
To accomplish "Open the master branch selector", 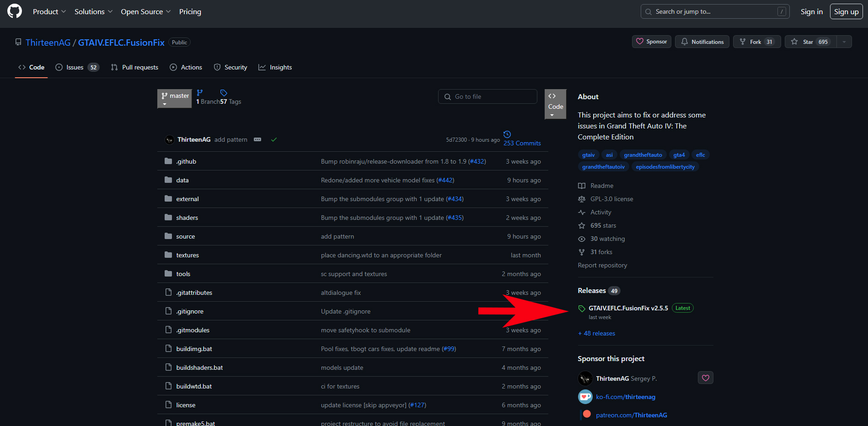I will click(175, 99).
